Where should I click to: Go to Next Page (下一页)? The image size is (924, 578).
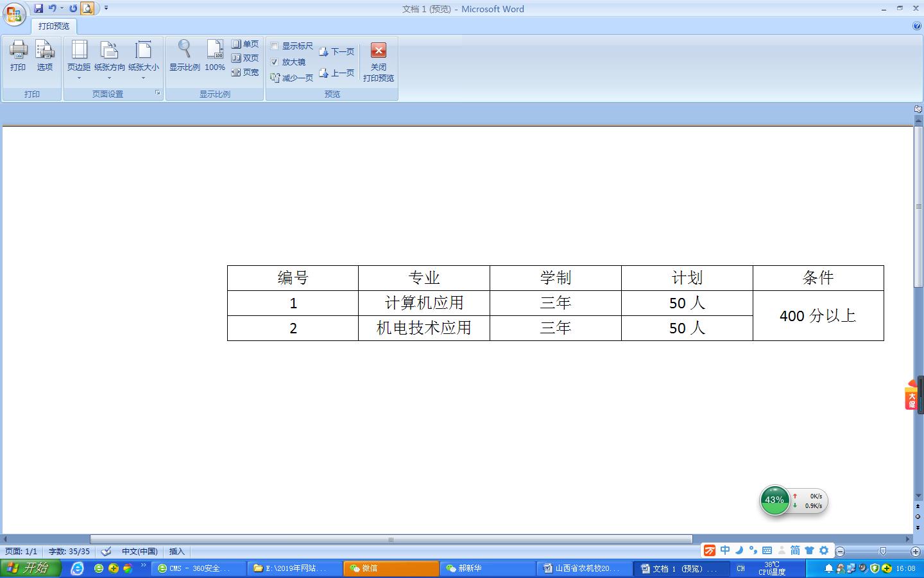tap(337, 51)
